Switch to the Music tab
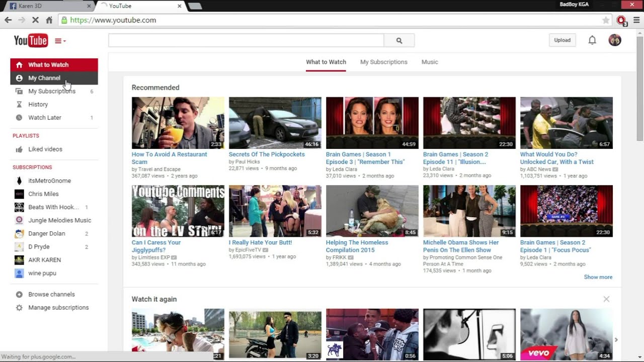Screen dimensions: 644x362 (x=430, y=62)
